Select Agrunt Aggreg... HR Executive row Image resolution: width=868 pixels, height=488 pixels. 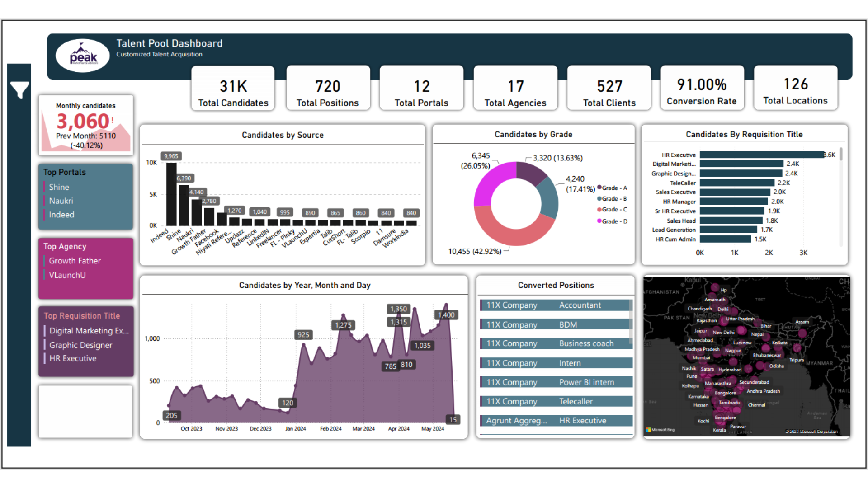(556, 421)
